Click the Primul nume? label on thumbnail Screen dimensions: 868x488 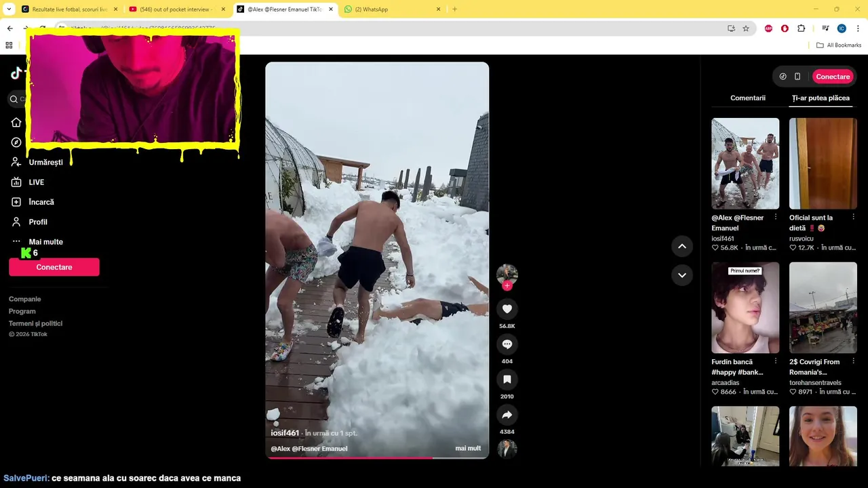pos(745,271)
